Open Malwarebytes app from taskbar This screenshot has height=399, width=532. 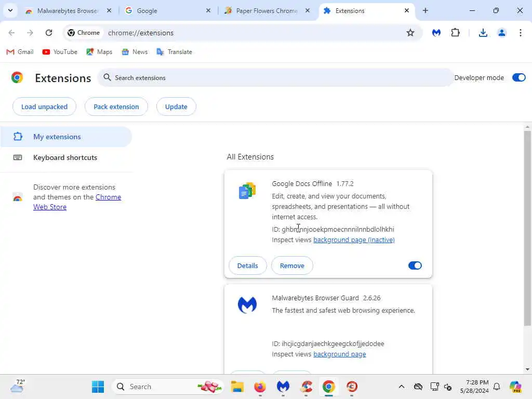[283, 387]
